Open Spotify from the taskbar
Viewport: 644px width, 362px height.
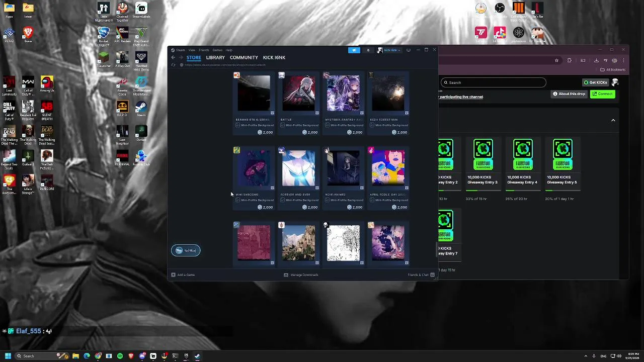coord(120,356)
